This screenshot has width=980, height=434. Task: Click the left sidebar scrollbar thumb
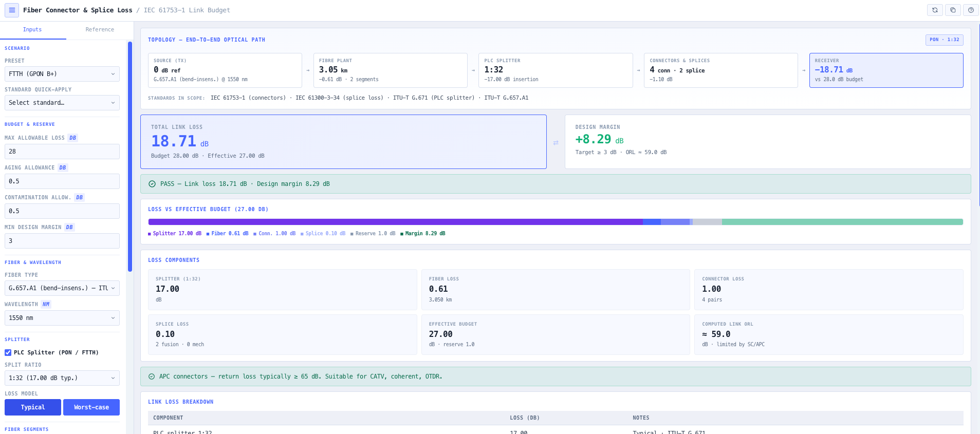click(130, 156)
